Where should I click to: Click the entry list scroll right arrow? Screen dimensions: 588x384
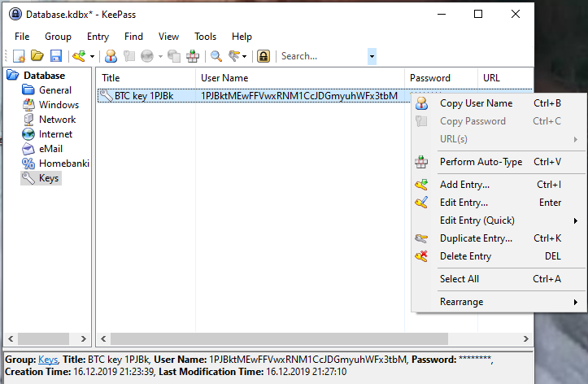[525, 339]
